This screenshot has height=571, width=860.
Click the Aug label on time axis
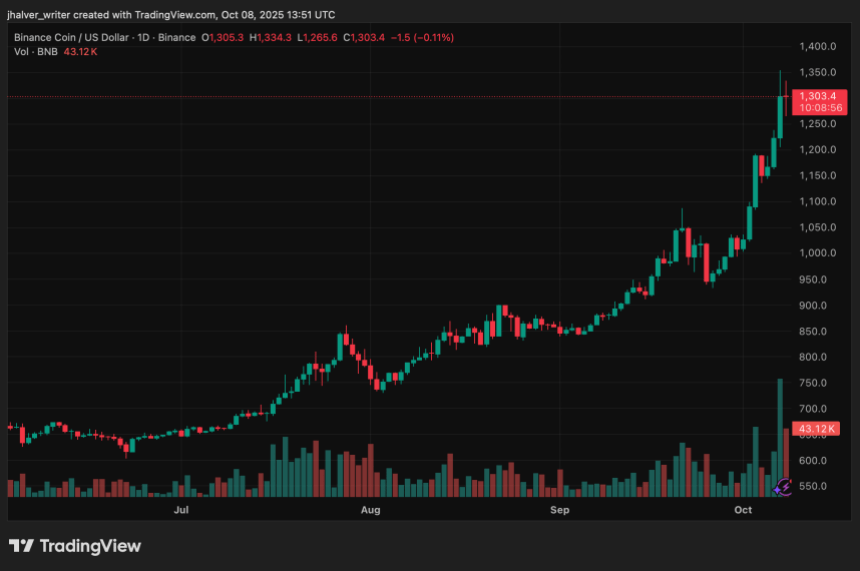(x=370, y=510)
